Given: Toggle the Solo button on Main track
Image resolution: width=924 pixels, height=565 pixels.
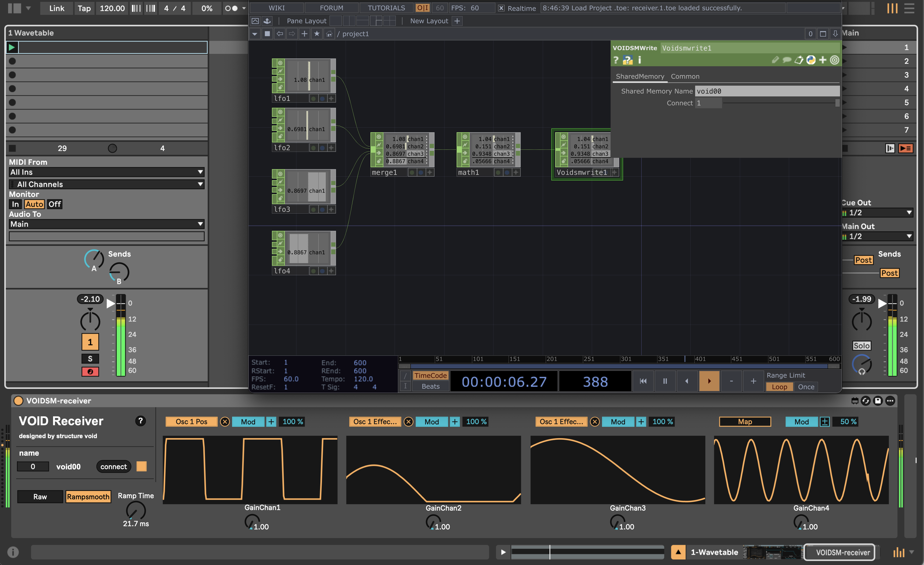Looking at the screenshot, I should [x=861, y=346].
